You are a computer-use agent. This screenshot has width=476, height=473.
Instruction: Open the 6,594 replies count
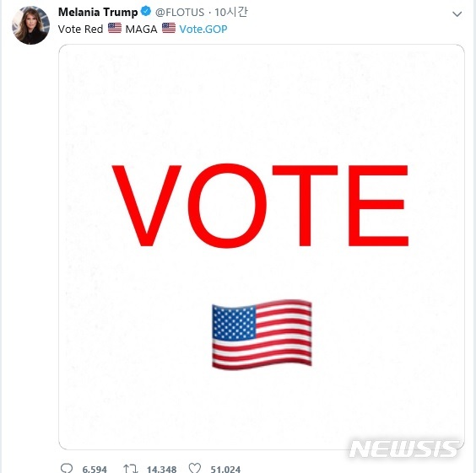pyautogui.click(x=95, y=470)
